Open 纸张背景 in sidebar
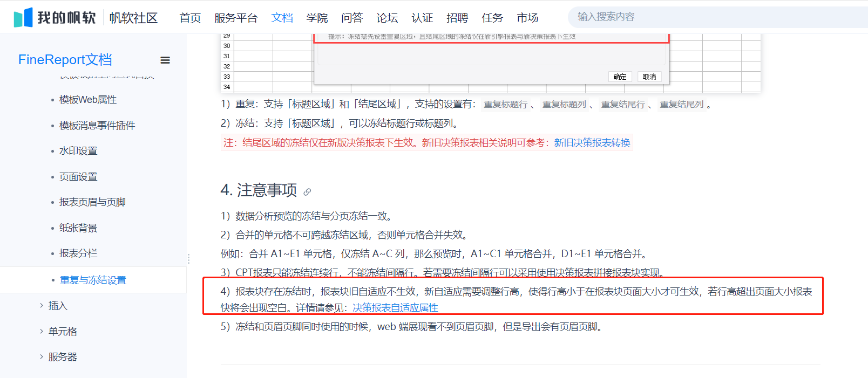This screenshot has height=378, width=868. [78, 228]
